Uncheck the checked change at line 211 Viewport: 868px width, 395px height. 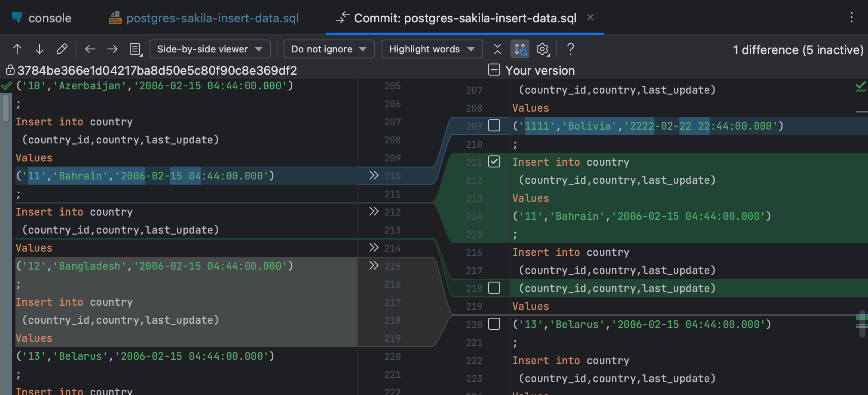coord(495,162)
